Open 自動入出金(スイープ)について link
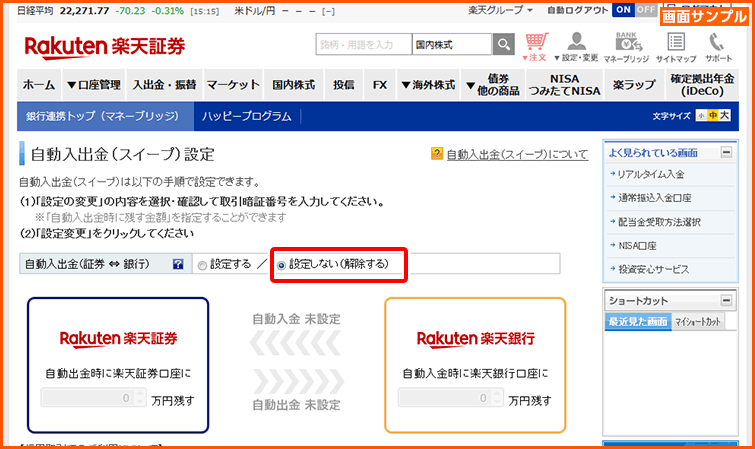Screen dimensions: 755x449 (x=517, y=154)
